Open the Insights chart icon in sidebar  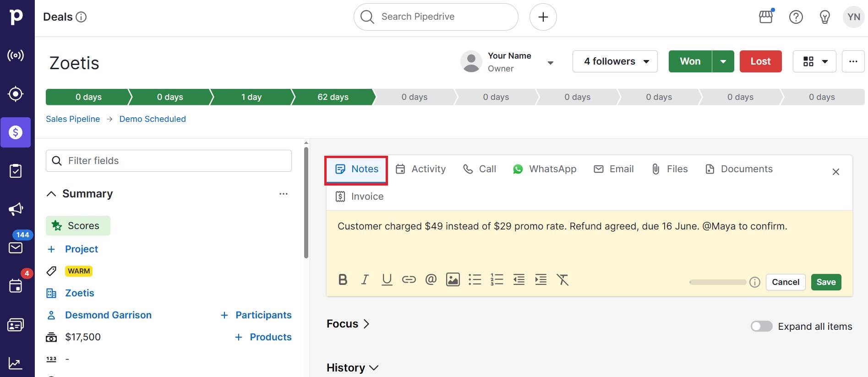pos(16,363)
